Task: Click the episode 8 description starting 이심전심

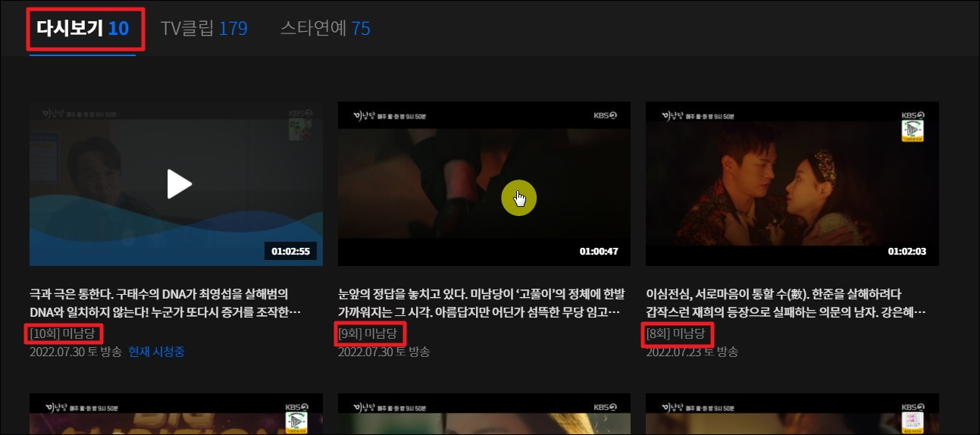Action: coord(784,302)
